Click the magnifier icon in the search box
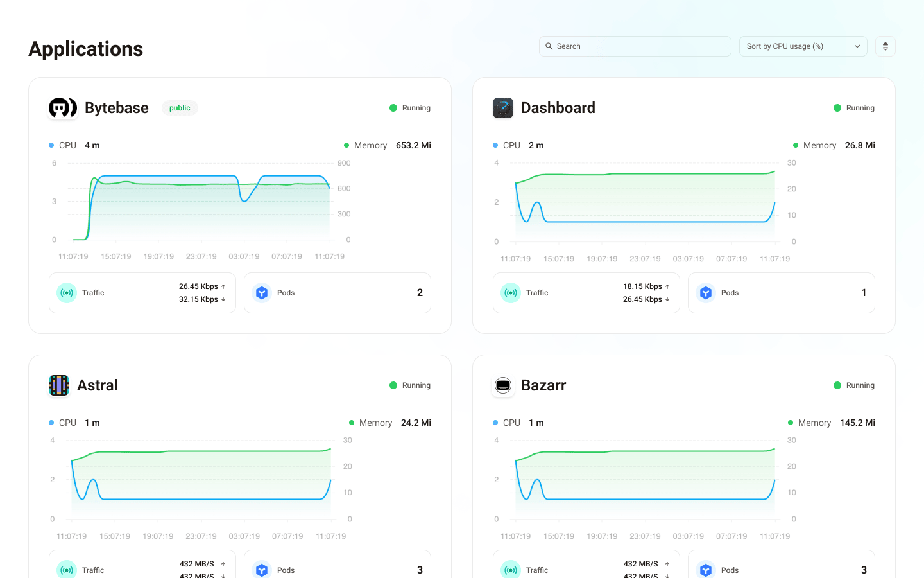The width and height of the screenshot is (924, 578). [x=549, y=46]
